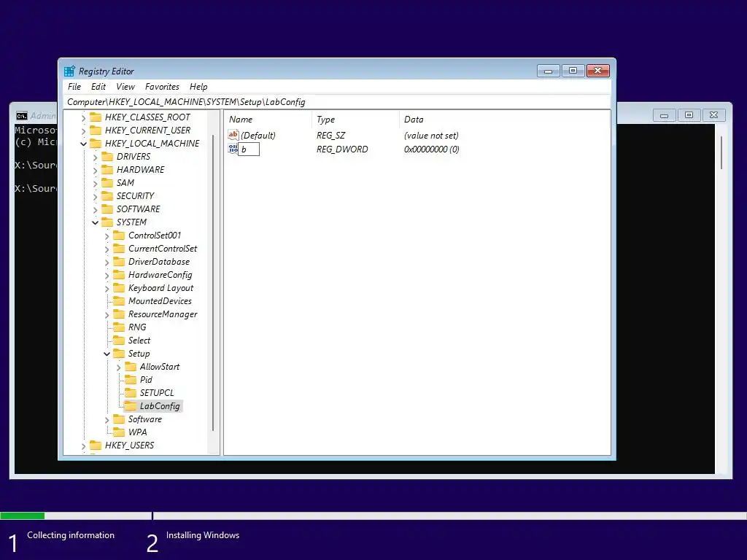
Task: Click the SAM folder icon
Action: [107, 183]
